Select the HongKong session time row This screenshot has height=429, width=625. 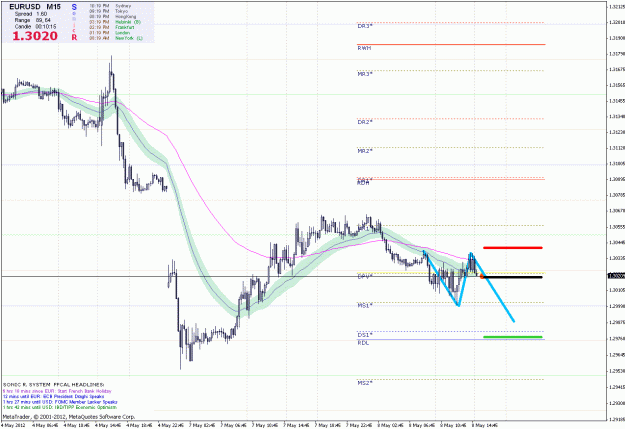[112, 17]
